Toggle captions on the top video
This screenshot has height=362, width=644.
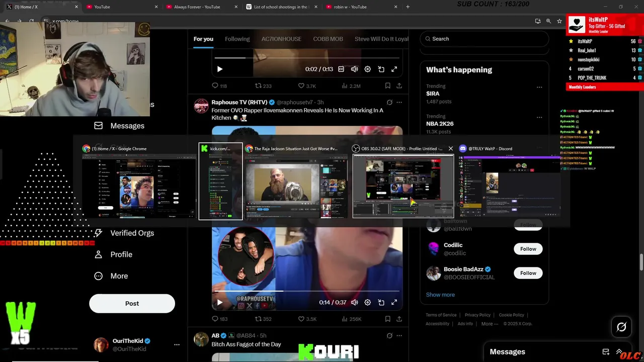[341, 69]
